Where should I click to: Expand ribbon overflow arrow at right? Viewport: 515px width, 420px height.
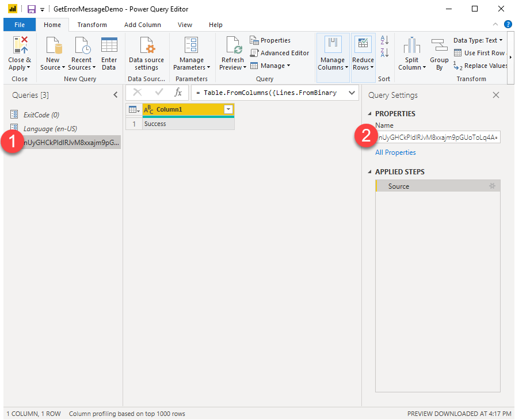click(x=510, y=57)
